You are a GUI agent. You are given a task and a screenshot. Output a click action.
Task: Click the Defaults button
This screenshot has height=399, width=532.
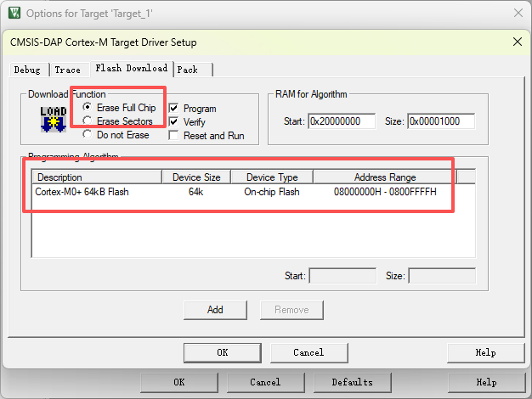coord(352,382)
